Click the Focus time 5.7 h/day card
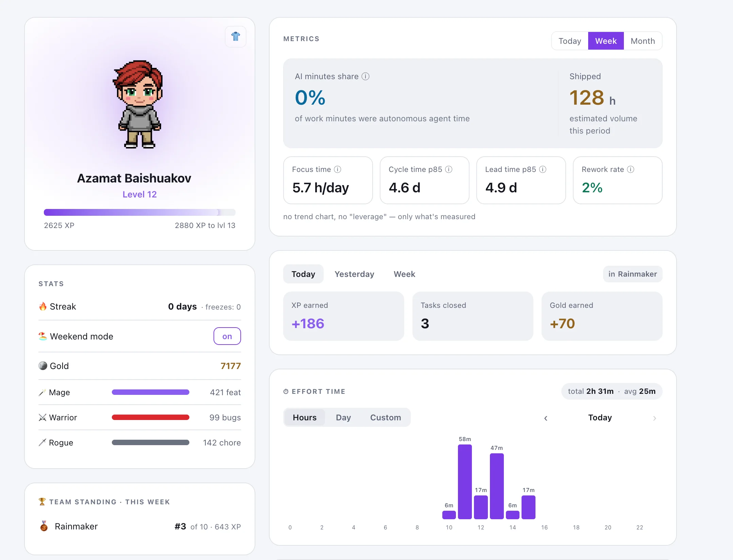Screen dimensions: 733x560 point(328,180)
